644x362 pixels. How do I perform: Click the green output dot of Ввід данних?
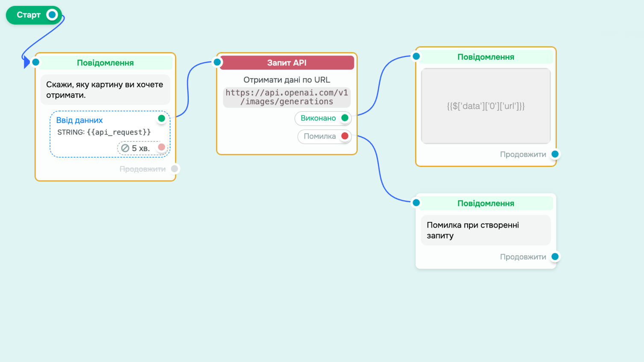[x=161, y=118]
